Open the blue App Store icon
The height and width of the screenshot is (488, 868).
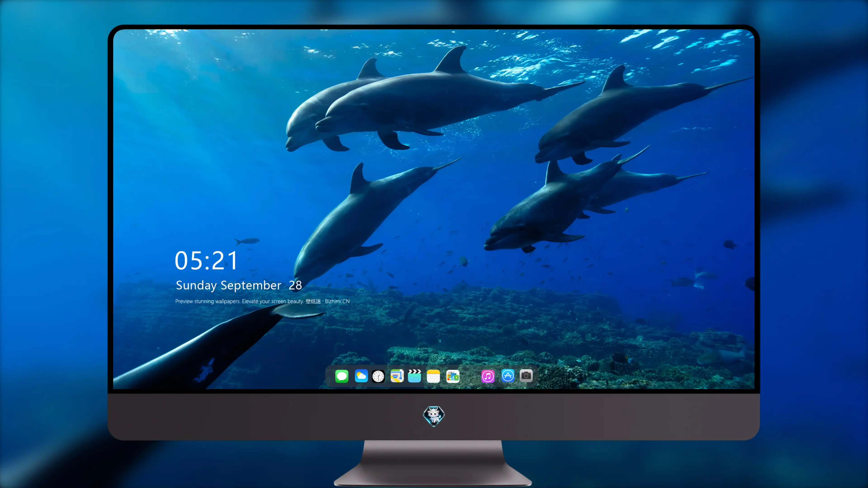(508, 375)
